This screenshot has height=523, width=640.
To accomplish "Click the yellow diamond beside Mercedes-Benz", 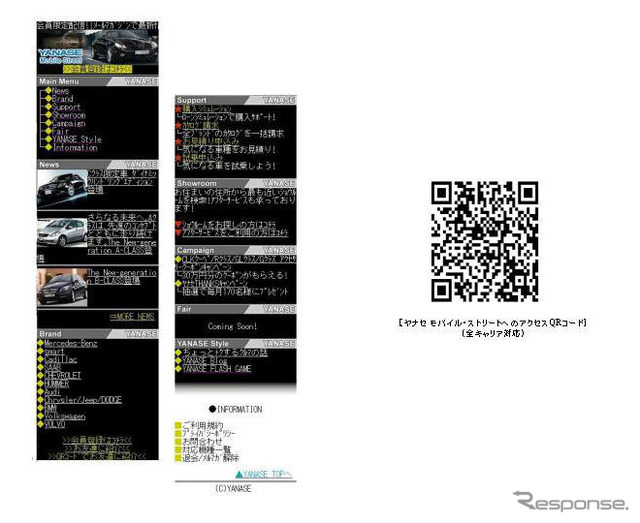I will (x=40, y=343).
